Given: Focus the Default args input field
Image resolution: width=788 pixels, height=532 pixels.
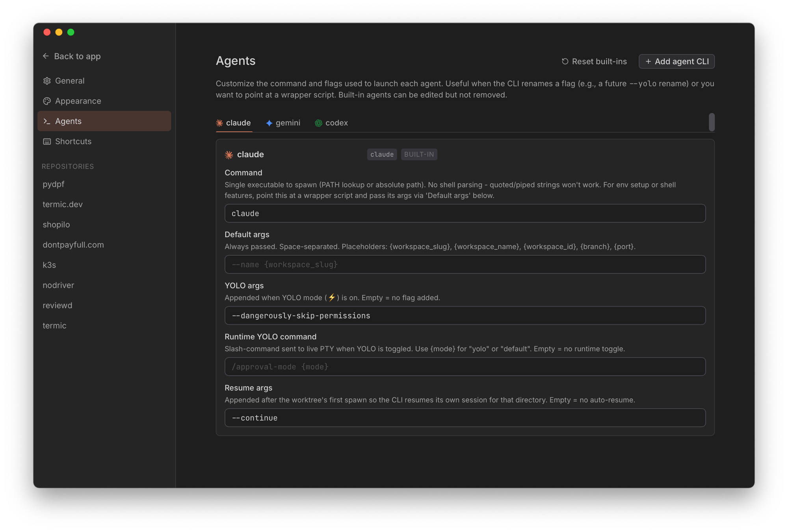Looking at the screenshot, I should (x=465, y=264).
